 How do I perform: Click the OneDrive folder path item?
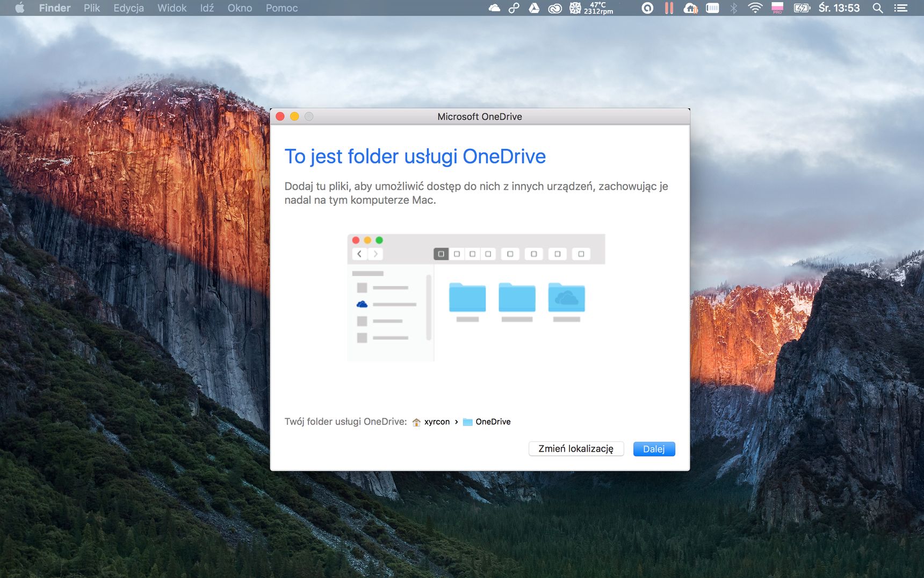pyautogui.click(x=487, y=422)
